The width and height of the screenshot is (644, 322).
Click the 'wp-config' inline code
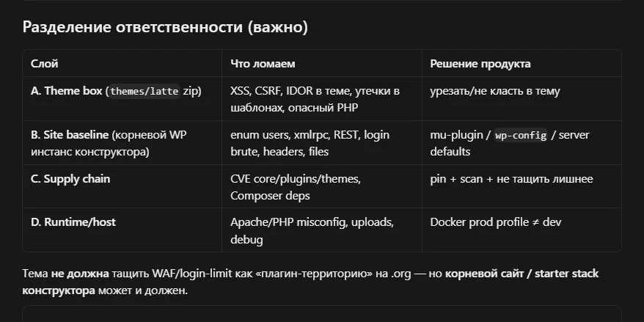click(x=521, y=135)
